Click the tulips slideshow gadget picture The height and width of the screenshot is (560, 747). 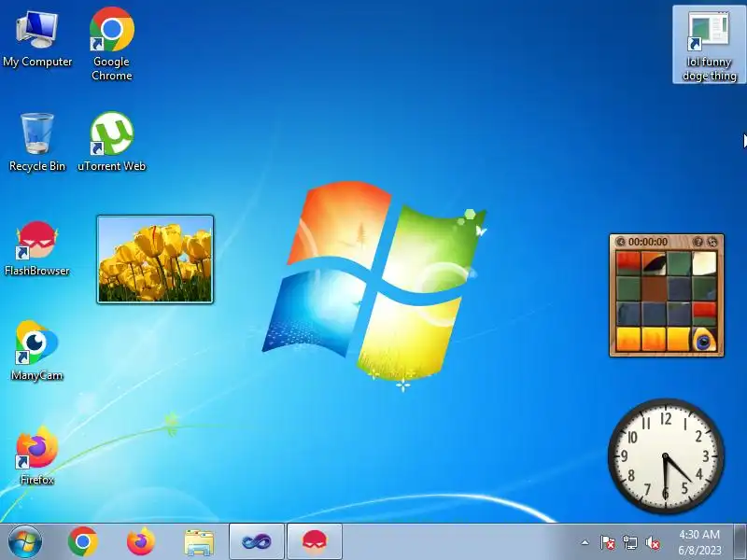(x=155, y=259)
